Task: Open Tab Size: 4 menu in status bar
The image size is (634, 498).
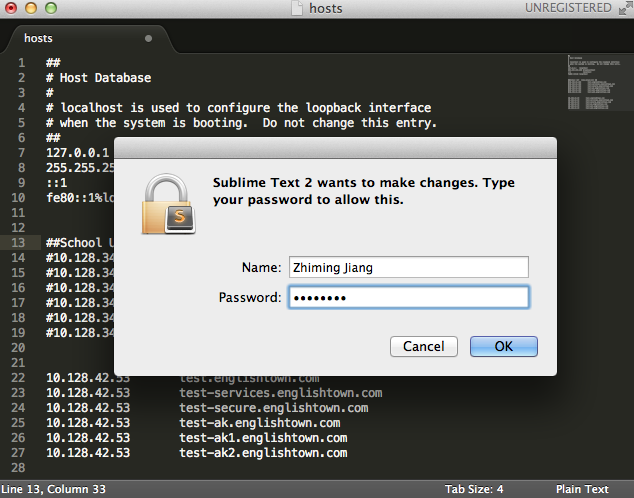Action: point(474,489)
